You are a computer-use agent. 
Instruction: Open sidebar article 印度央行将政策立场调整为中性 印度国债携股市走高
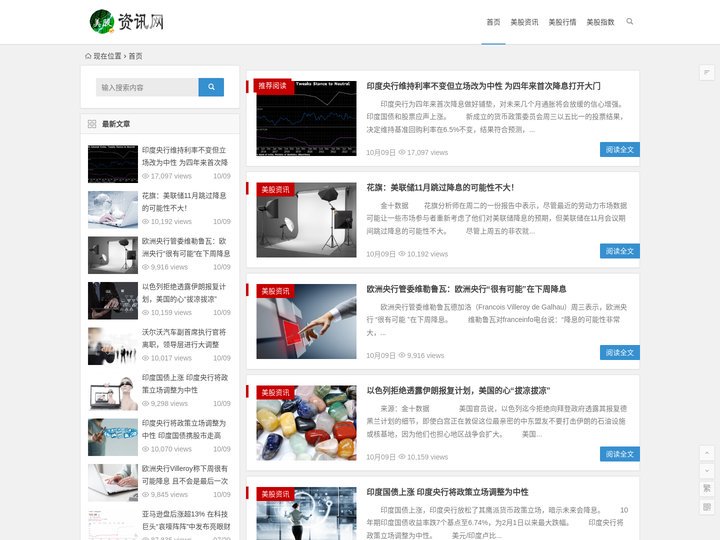coord(184,429)
